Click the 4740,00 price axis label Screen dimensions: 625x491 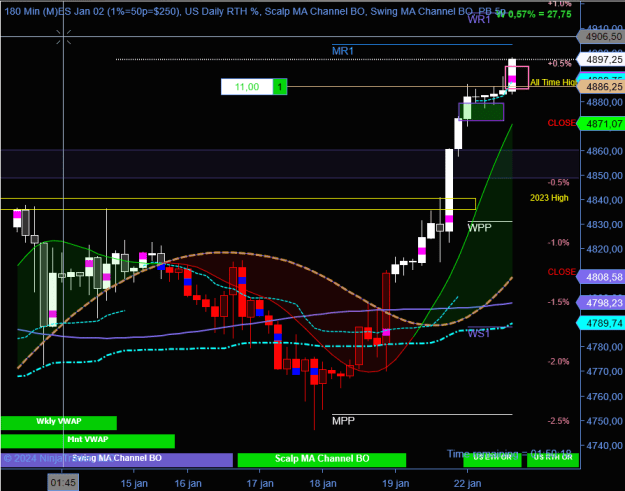coord(604,446)
